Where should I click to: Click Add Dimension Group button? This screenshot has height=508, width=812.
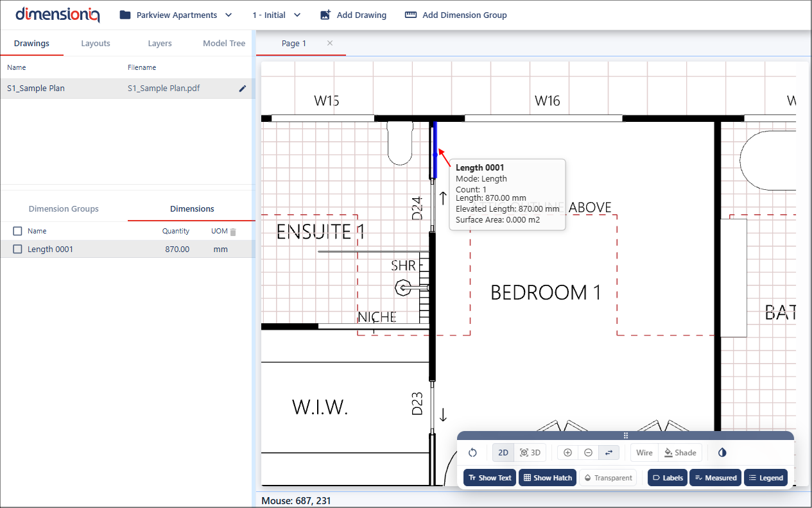point(456,15)
